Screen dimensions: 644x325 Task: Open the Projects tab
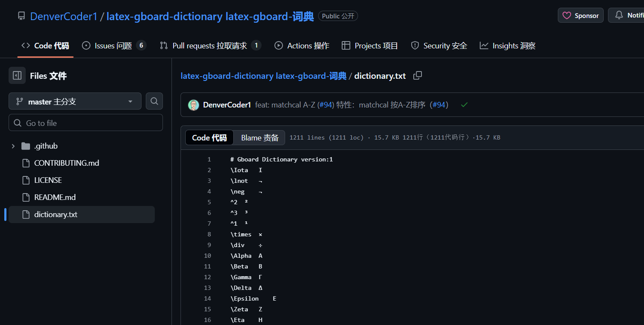[370, 46]
